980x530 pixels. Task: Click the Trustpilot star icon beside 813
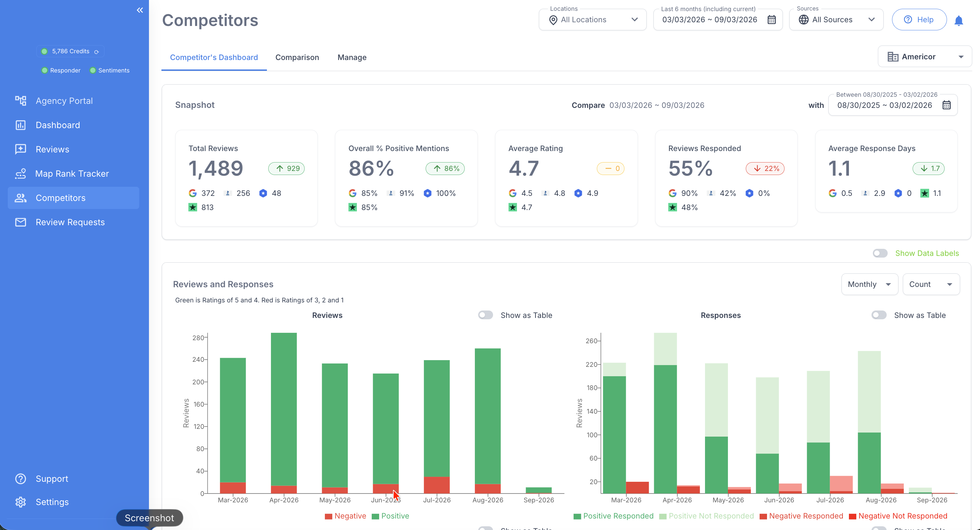pos(193,207)
